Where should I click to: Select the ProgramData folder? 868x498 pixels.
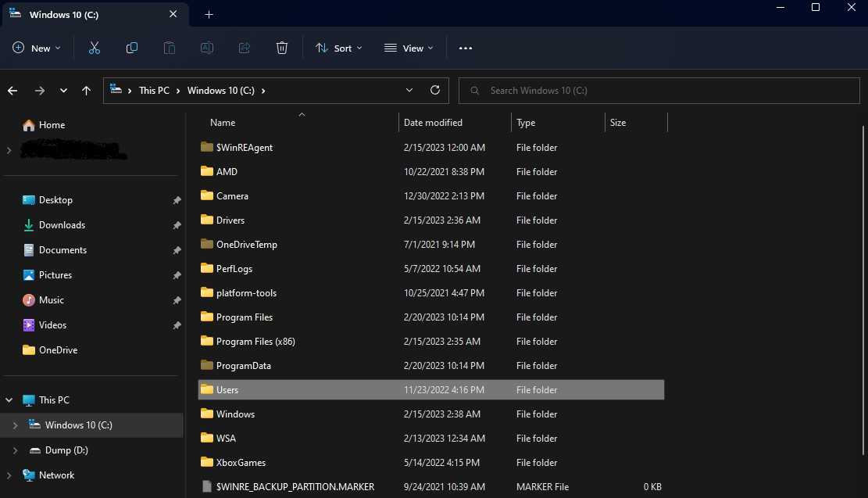(x=430, y=366)
